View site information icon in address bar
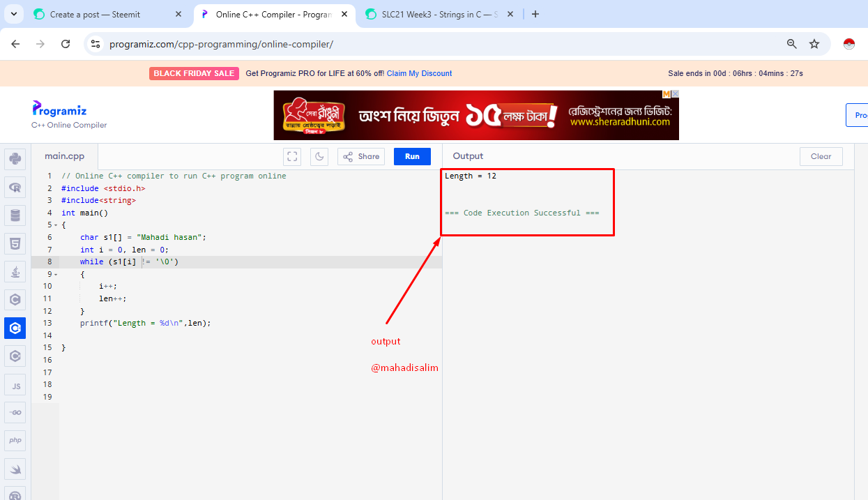The width and height of the screenshot is (868, 500). tap(96, 44)
